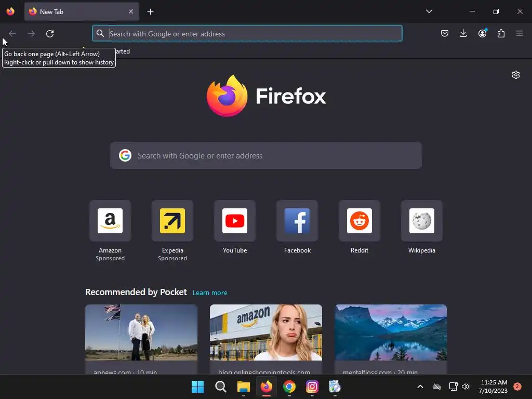
Task: Open the Downloads panel
Action: [463, 33]
